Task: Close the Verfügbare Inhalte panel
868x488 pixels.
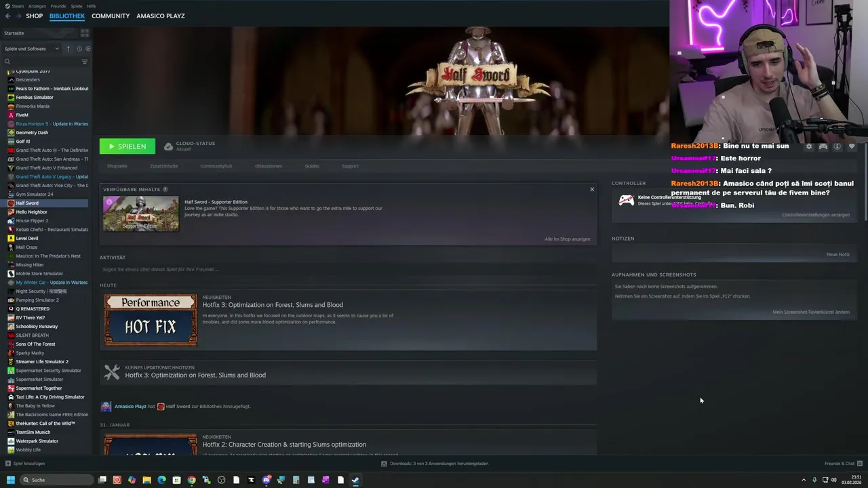Action: (x=592, y=190)
